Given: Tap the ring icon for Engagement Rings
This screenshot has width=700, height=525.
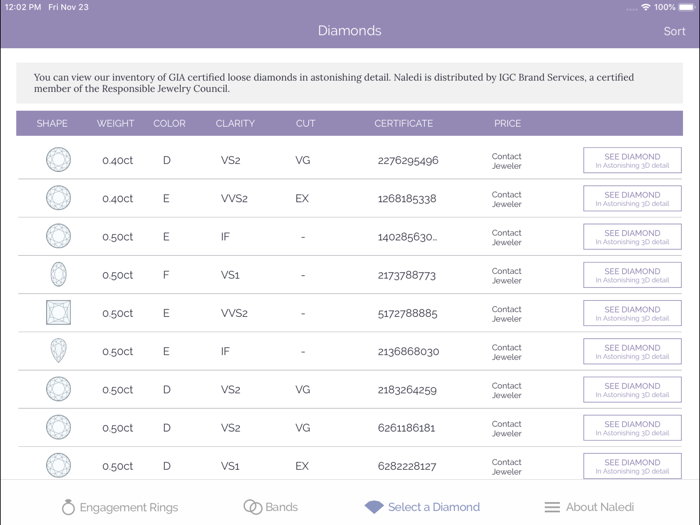Looking at the screenshot, I should 68,507.
